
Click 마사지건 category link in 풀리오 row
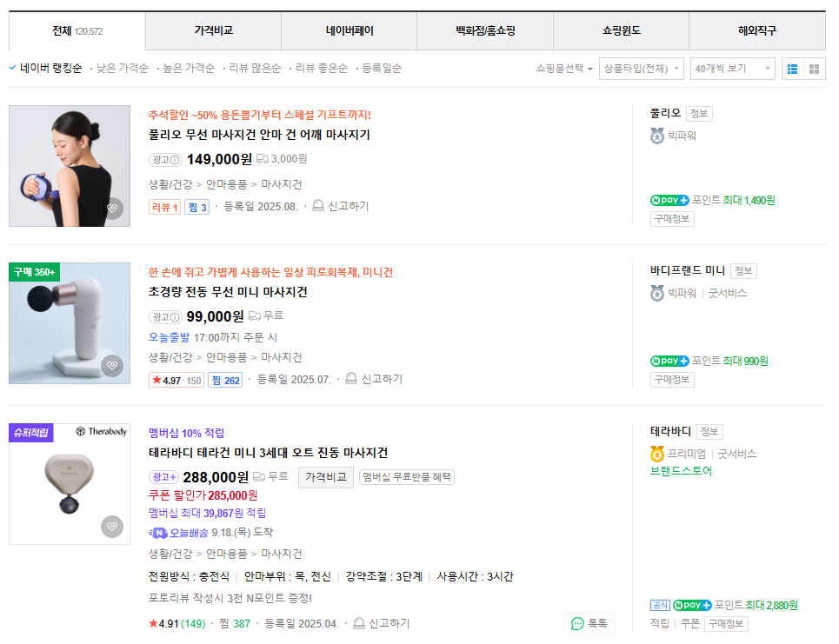(x=282, y=184)
